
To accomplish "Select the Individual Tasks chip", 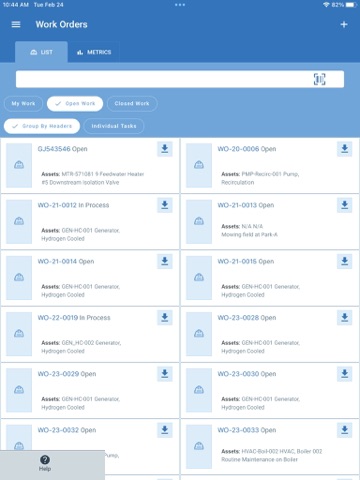I will coord(114,126).
